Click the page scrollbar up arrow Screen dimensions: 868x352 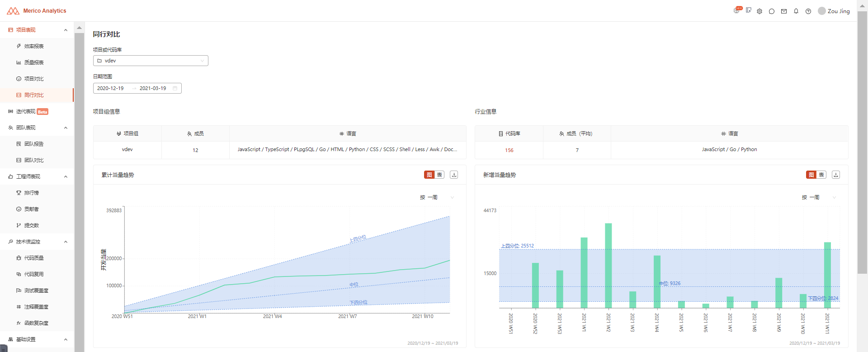coord(862,5)
